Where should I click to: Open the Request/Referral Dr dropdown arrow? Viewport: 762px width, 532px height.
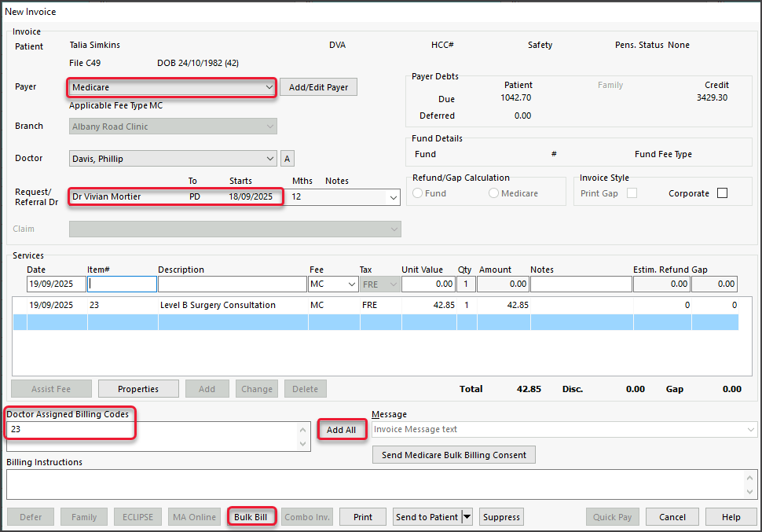pyautogui.click(x=393, y=197)
